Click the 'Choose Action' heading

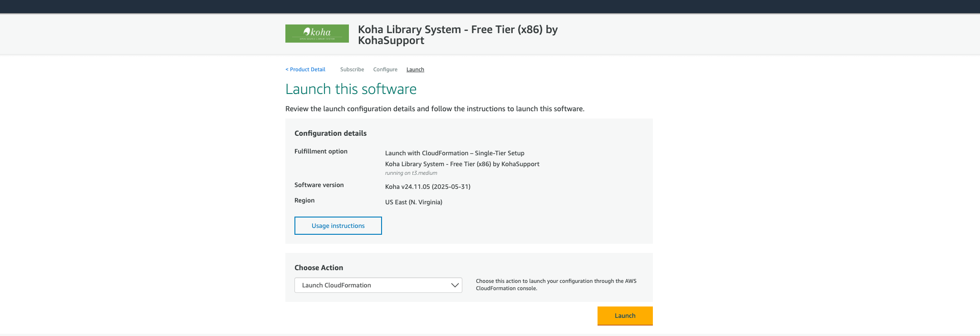coord(318,267)
